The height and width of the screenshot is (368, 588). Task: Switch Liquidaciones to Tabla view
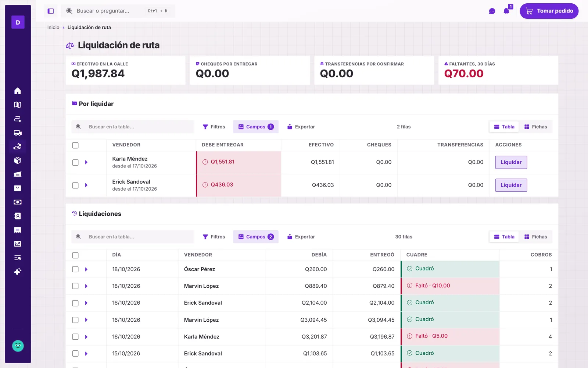point(504,237)
